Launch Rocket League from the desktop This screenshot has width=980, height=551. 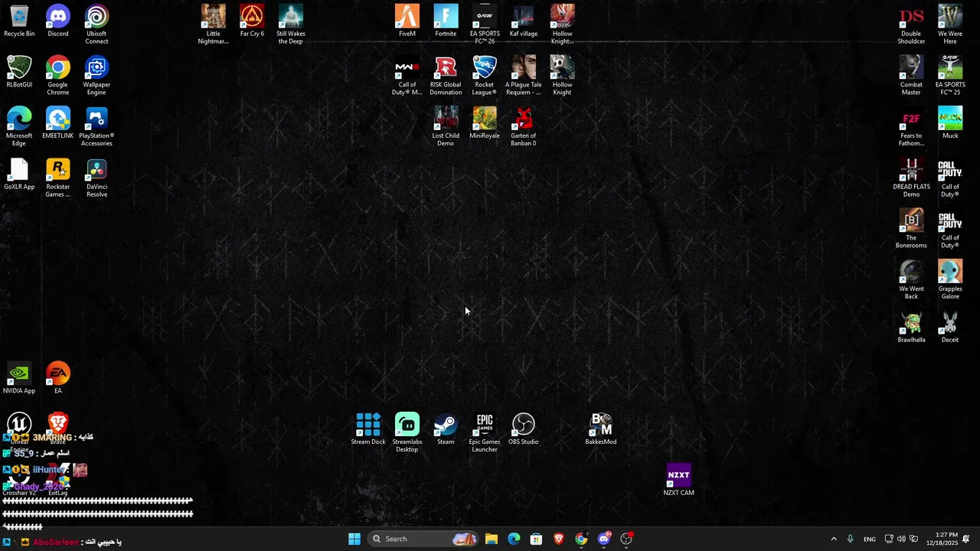point(485,75)
